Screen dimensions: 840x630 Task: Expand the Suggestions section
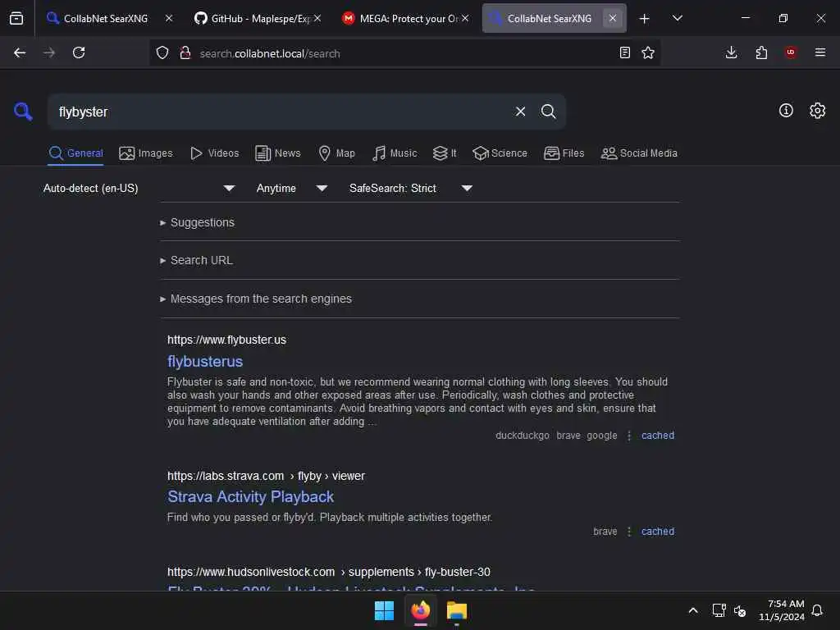[x=197, y=222]
